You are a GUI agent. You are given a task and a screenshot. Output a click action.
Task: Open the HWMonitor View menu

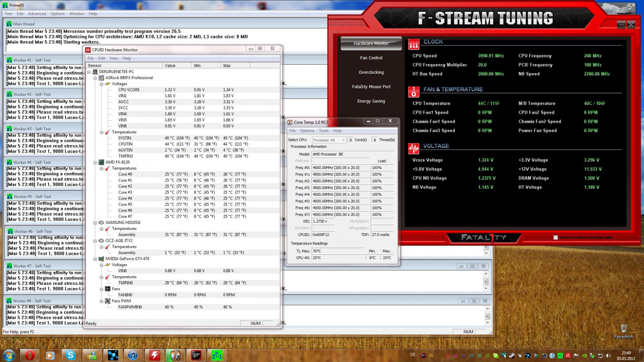point(114,58)
